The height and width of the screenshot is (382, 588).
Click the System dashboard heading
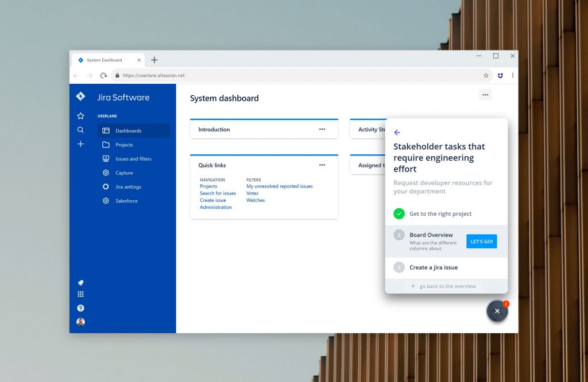coord(225,98)
